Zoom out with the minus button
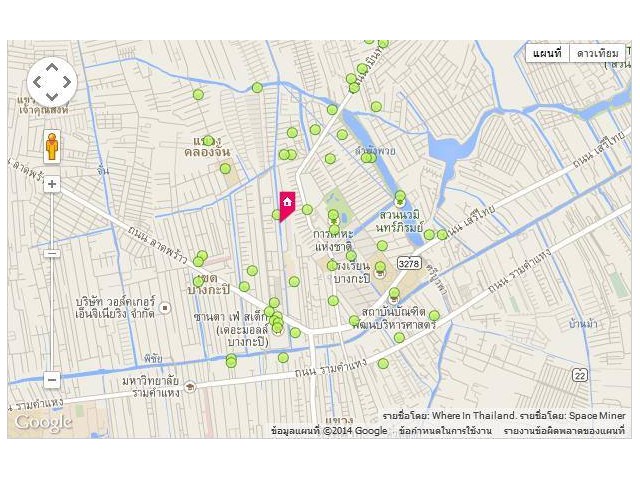Image resolution: width=640 pixels, height=480 pixels. pyautogui.click(x=52, y=380)
